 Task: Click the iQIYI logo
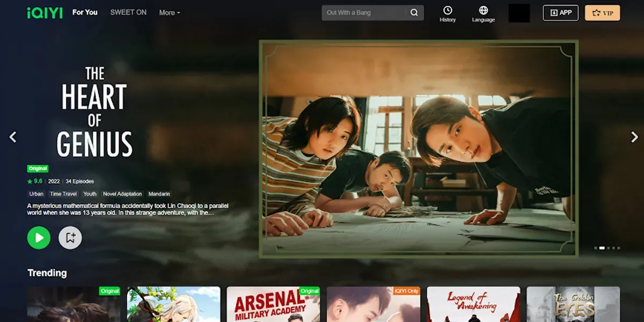[45, 12]
